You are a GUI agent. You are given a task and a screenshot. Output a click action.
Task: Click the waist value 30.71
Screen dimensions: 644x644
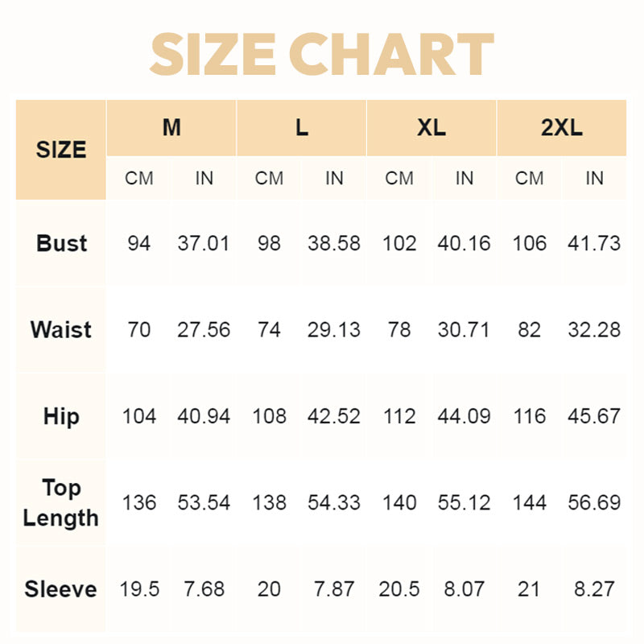point(464,330)
